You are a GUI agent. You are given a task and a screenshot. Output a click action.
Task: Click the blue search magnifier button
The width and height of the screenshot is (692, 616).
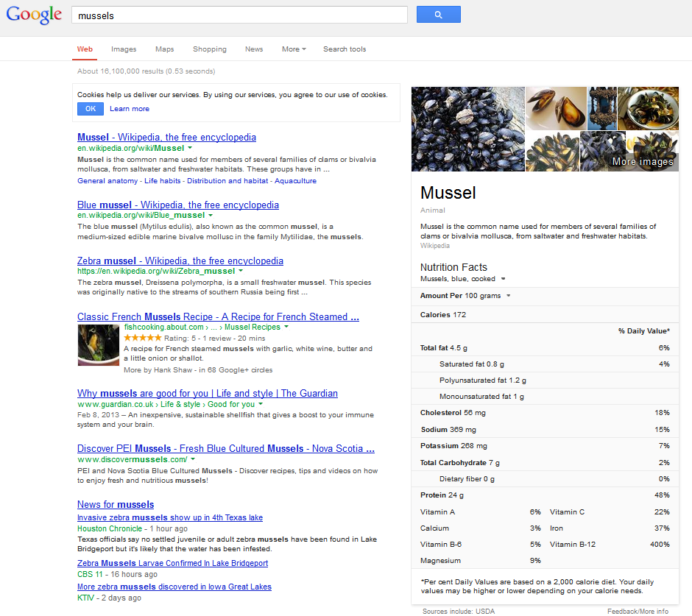point(438,15)
